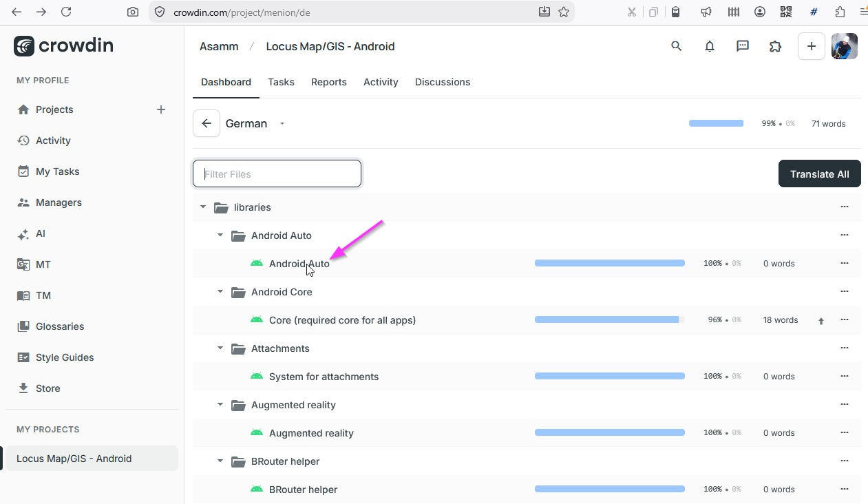Open the integrations puzzle icon
Screen dimensions: 868x504
coord(776,46)
